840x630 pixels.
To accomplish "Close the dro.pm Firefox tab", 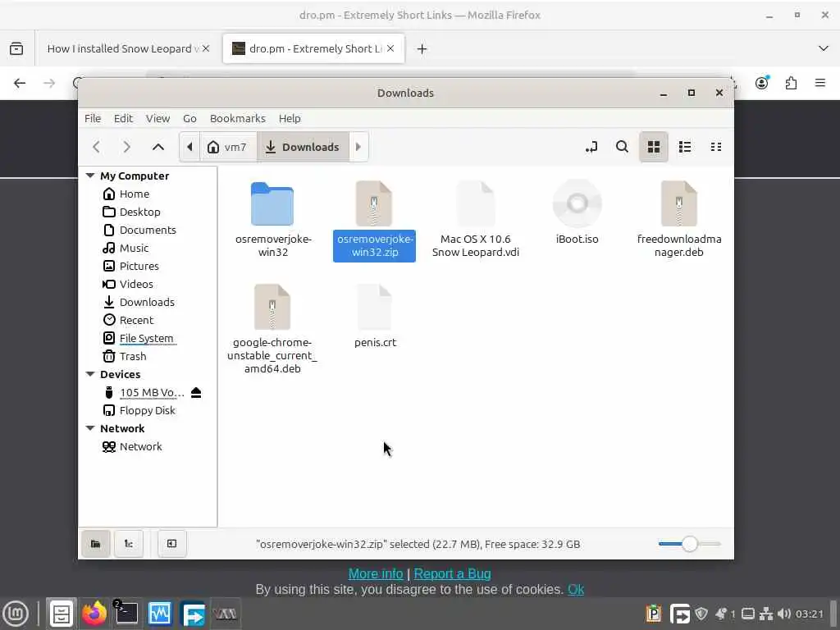I will [390, 48].
